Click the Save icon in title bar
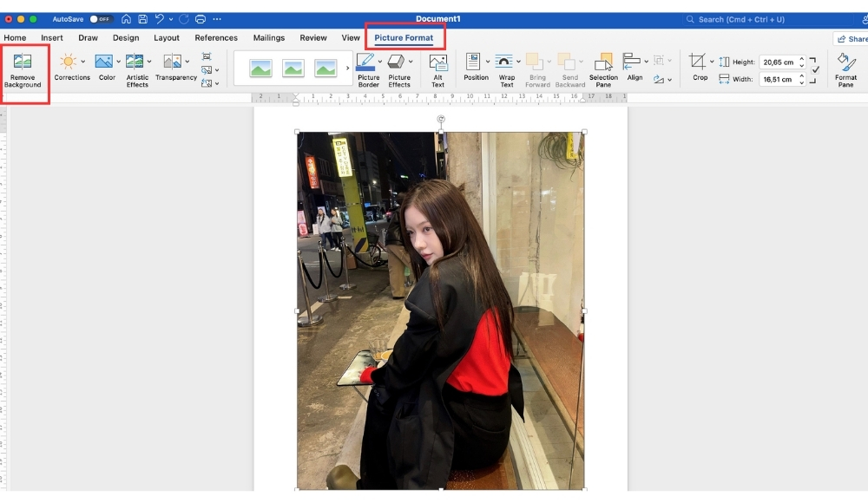Image resolution: width=868 pixels, height=503 pixels. tap(142, 19)
